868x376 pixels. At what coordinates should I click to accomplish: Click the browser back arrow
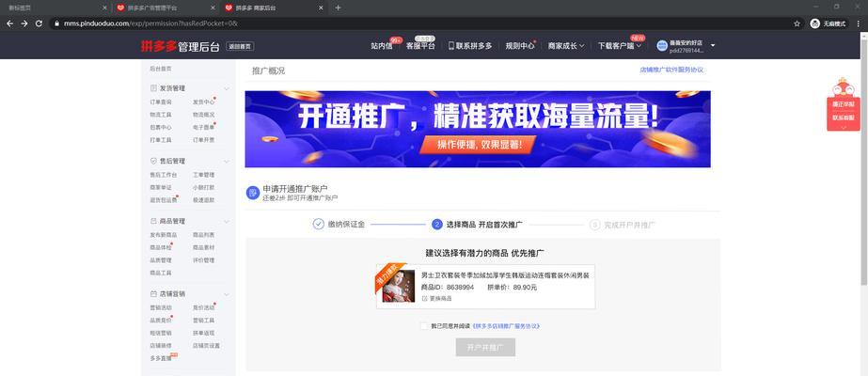coord(10,23)
